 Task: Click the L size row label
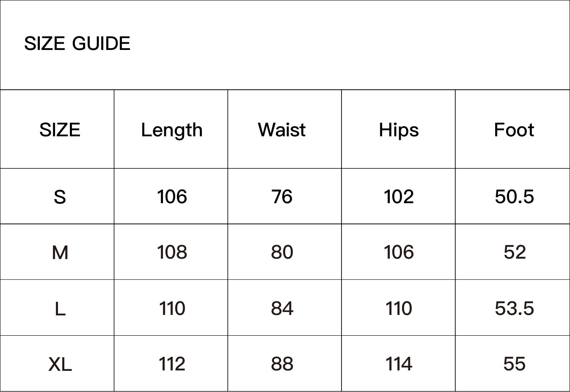[x=60, y=309]
